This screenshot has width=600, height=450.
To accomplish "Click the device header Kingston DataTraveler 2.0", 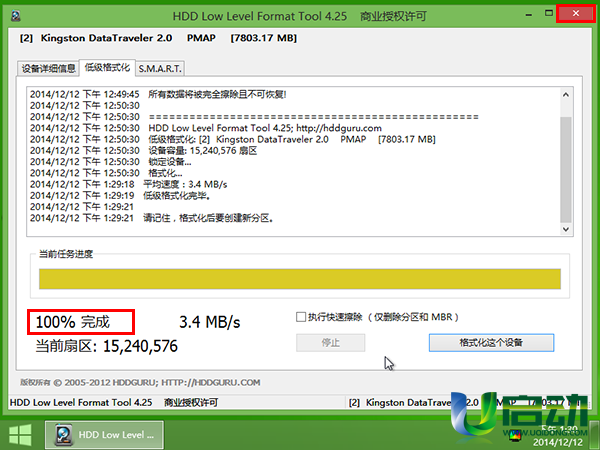I will point(106,38).
